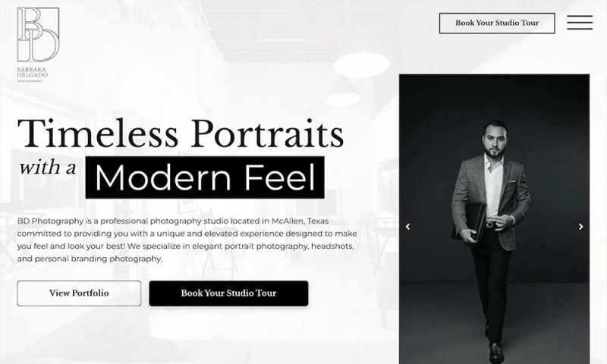Click the man's face in the portrait
Viewport: 607px width, 364px height.
495,141
